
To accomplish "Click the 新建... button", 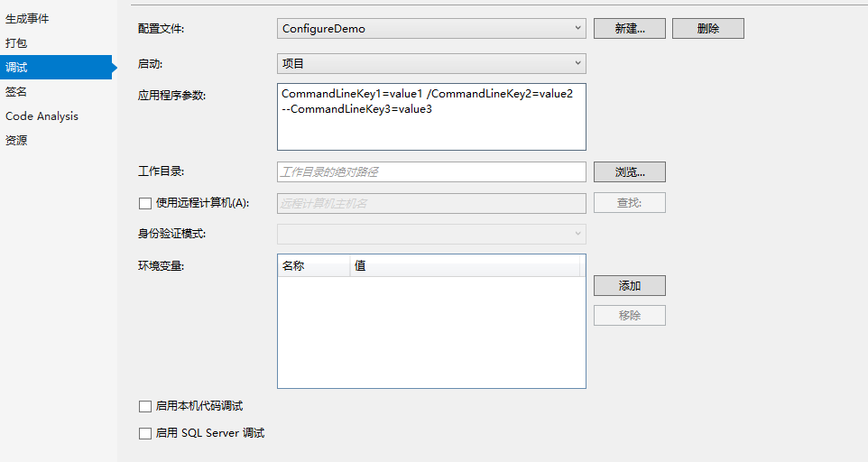I will pos(630,28).
